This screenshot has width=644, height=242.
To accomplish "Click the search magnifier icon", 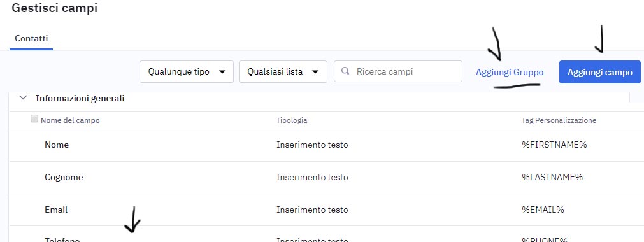I will coord(345,71).
